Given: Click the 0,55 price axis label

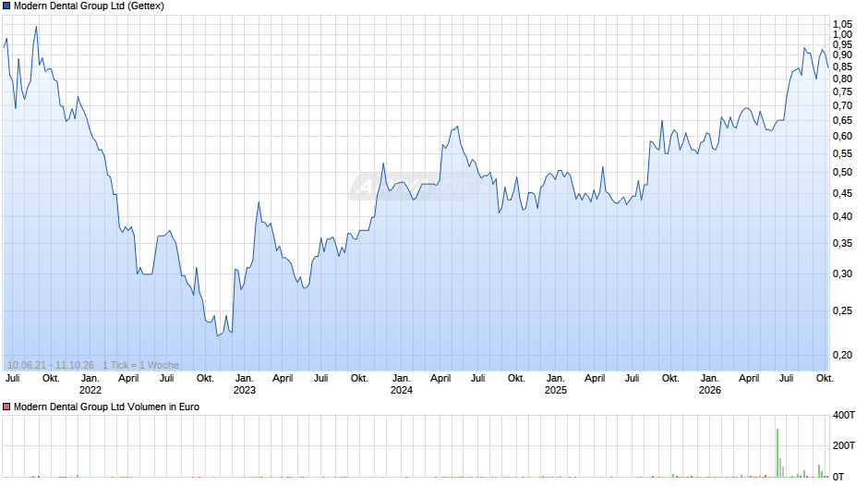Looking at the screenshot, I should [842, 154].
